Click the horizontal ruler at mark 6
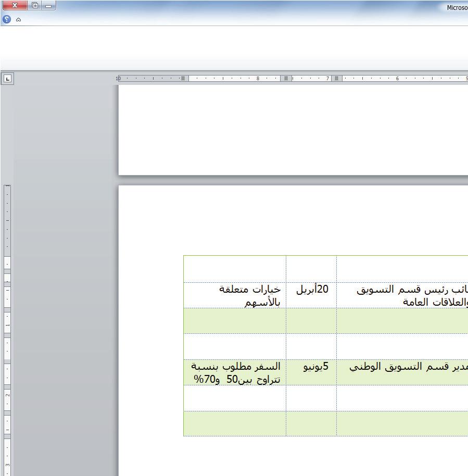The image size is (468, 476). pyautogui.click(x=397, y=78)
